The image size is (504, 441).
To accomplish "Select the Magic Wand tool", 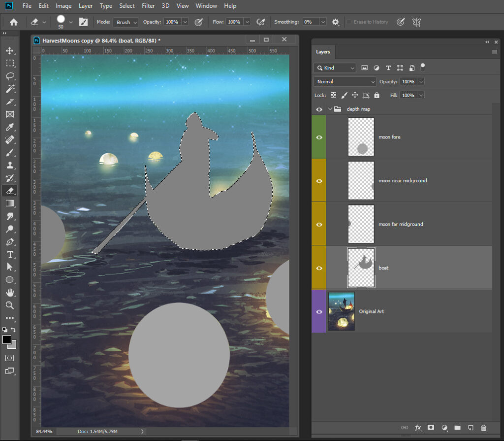I will coord(9,89).
